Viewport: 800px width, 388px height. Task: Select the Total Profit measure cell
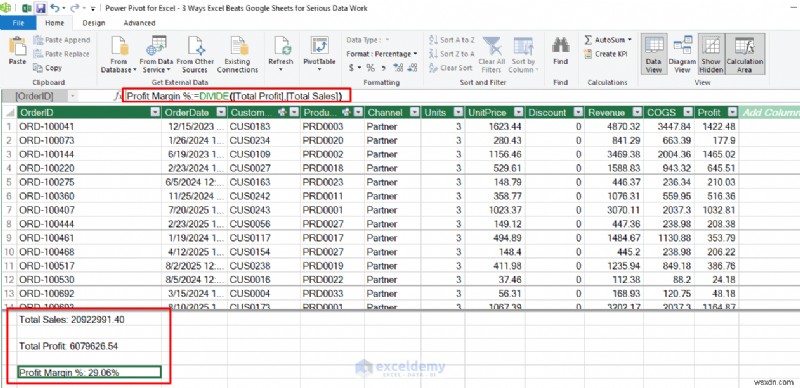89,346
